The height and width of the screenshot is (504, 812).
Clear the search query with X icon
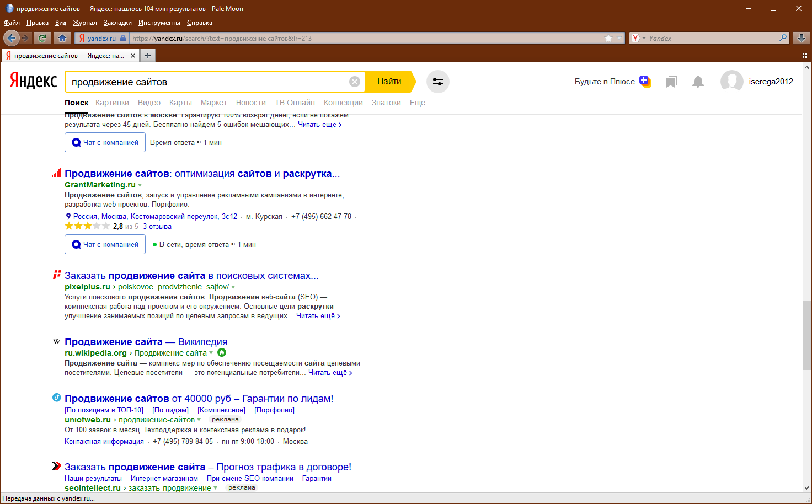[x=355, y=82]
